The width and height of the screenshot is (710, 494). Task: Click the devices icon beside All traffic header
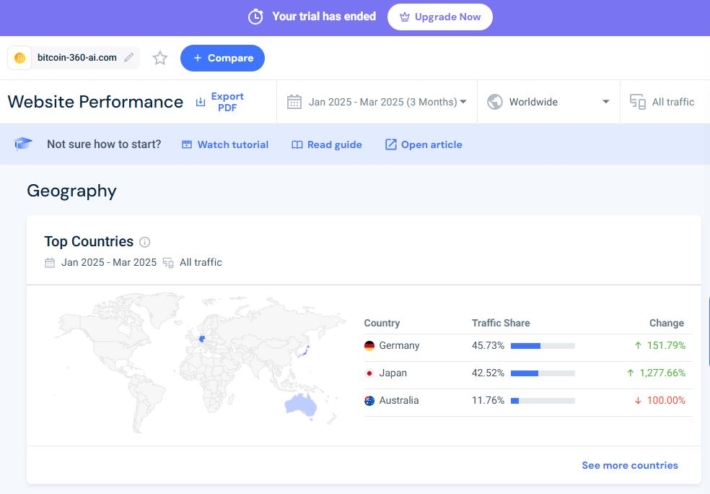pos(638,102)
